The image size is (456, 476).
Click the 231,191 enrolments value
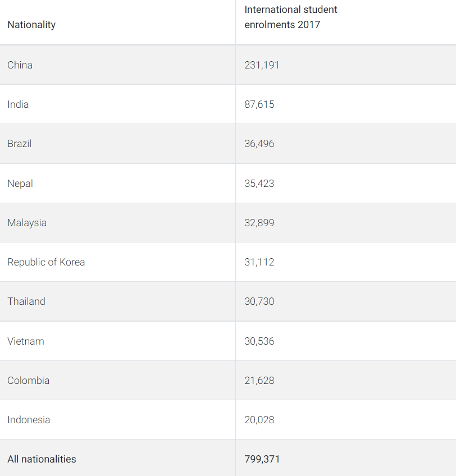(262, 65)
